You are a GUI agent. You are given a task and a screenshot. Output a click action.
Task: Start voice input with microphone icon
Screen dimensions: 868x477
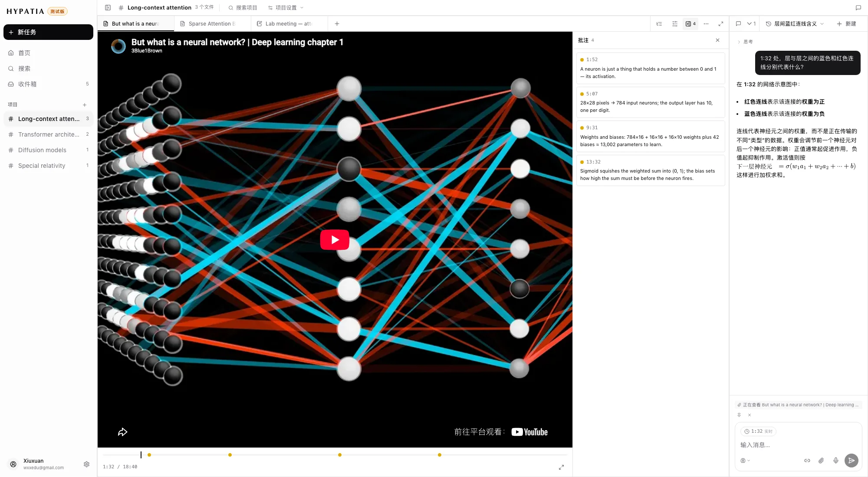pos(836,461)
